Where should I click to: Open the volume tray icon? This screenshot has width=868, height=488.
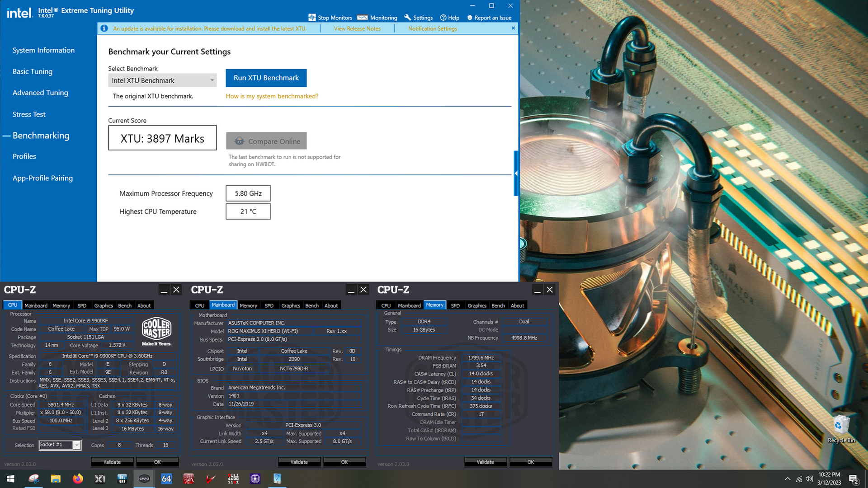809,479
